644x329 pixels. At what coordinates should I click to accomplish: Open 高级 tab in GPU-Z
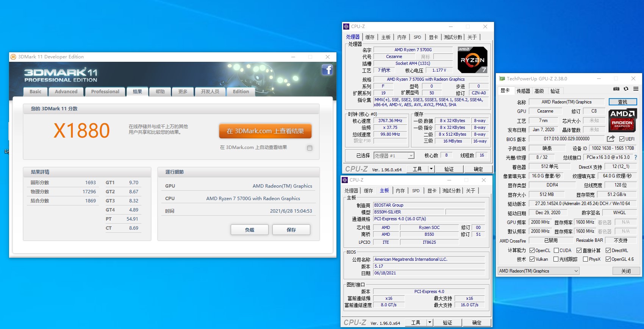(539, 91)
